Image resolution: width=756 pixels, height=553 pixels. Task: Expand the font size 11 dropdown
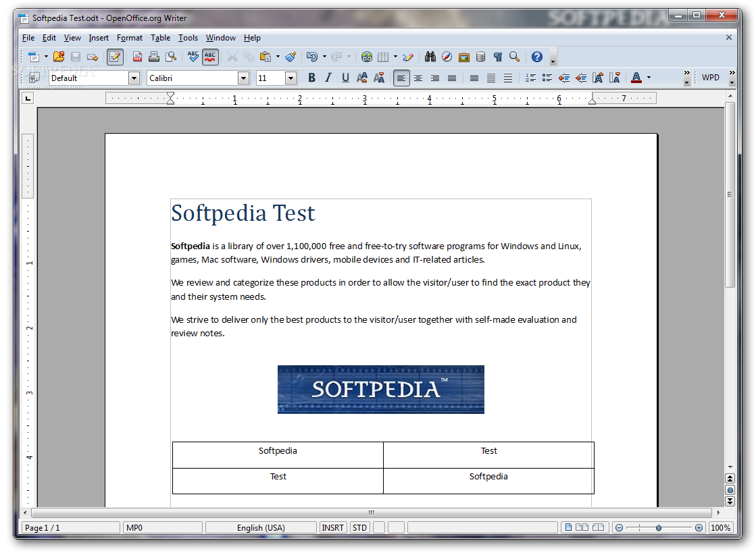(x=291, y=78)
